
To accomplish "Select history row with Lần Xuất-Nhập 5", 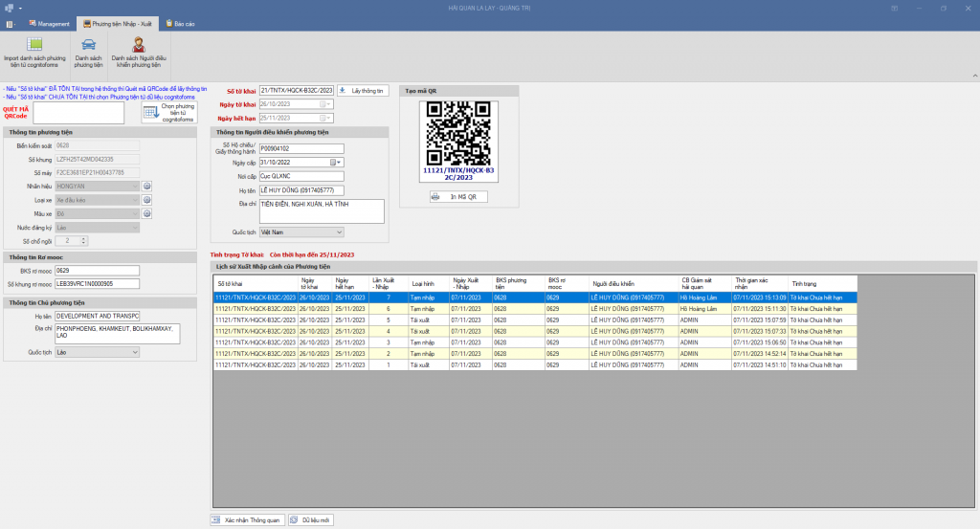I will 535,320.
